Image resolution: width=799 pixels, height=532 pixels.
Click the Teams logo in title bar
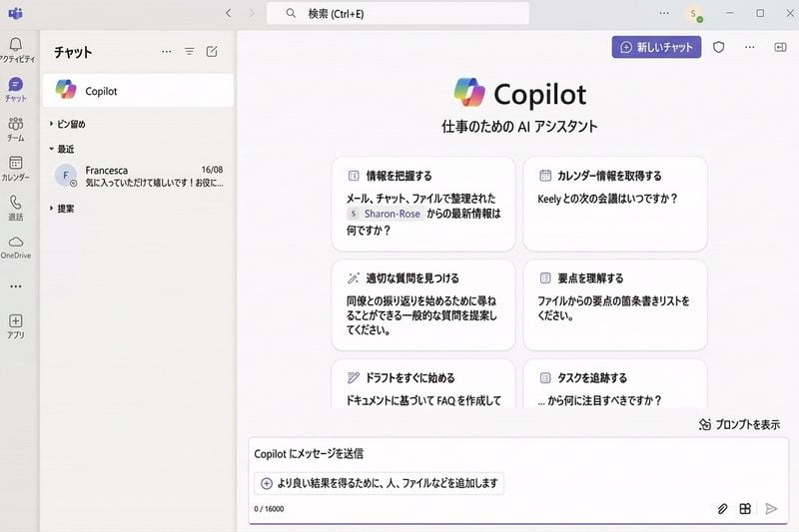tap(15, 14)
